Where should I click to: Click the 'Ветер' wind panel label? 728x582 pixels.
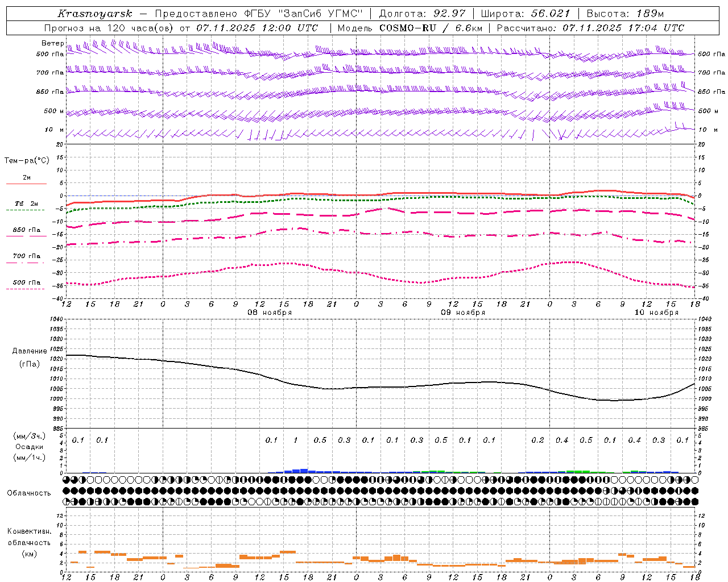coord(52,43)
